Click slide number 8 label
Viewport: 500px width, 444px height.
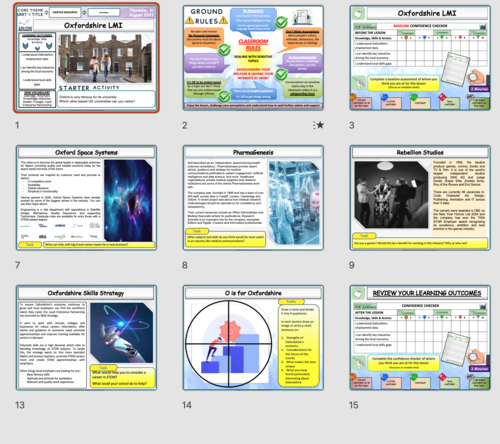(185, 265)
